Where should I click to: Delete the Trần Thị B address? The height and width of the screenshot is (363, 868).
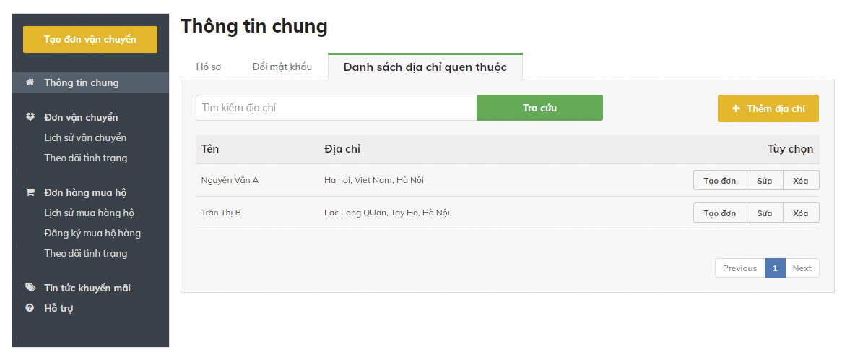coord(801,213)
